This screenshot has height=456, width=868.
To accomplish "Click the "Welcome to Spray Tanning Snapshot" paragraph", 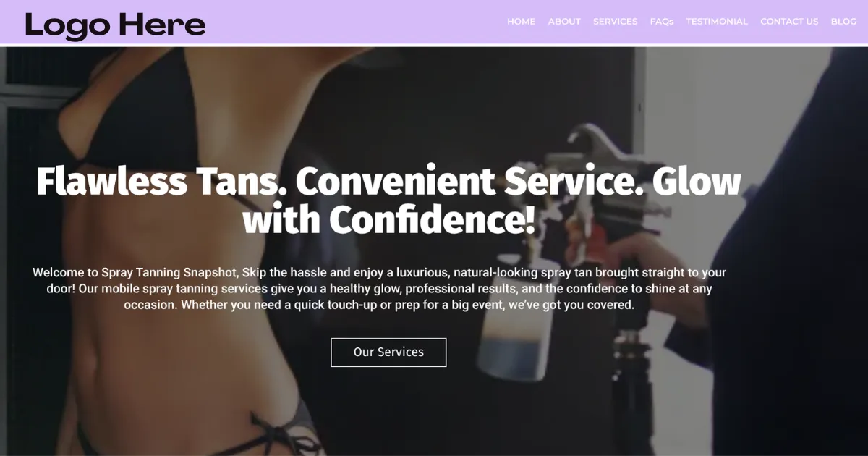I will click(x=379, y=289).
